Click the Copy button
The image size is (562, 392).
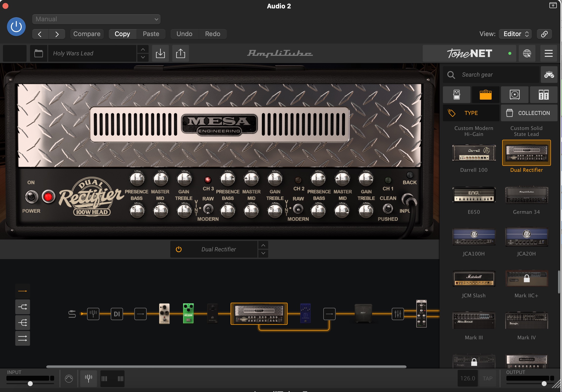point(122,34)
